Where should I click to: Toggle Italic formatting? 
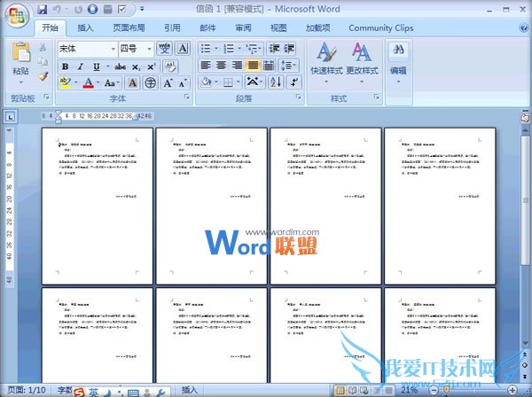[x=81, y=66]
